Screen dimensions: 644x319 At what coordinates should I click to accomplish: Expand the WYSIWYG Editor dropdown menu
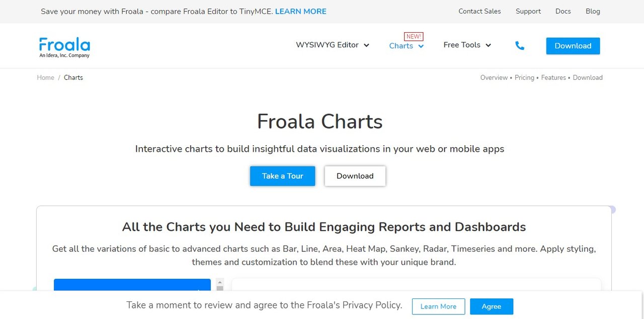(333, 45)
